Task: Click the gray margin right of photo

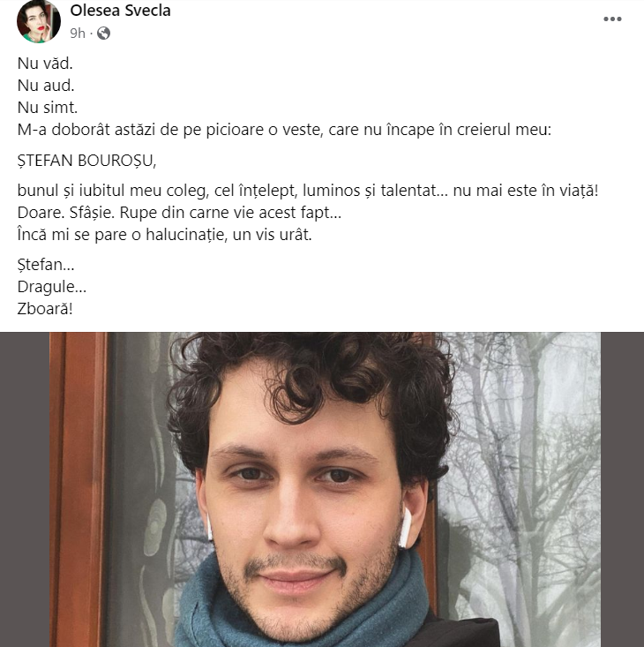Action: point(622,489)
